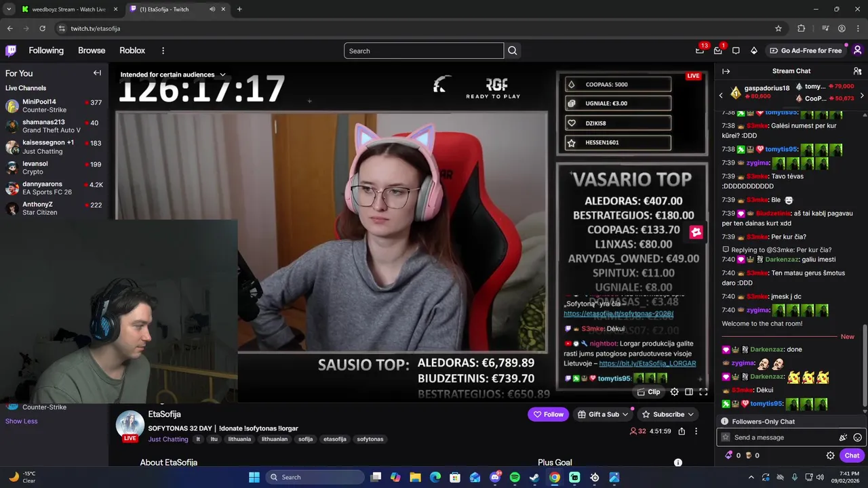
Task: Open EtaSofija channel name link
Action: [x=165, y=414]
